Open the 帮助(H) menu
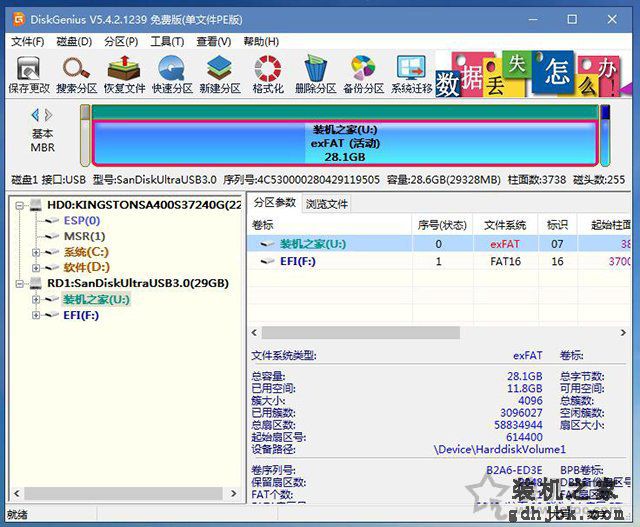Screen dimensions: 640x527 [261, 42]
